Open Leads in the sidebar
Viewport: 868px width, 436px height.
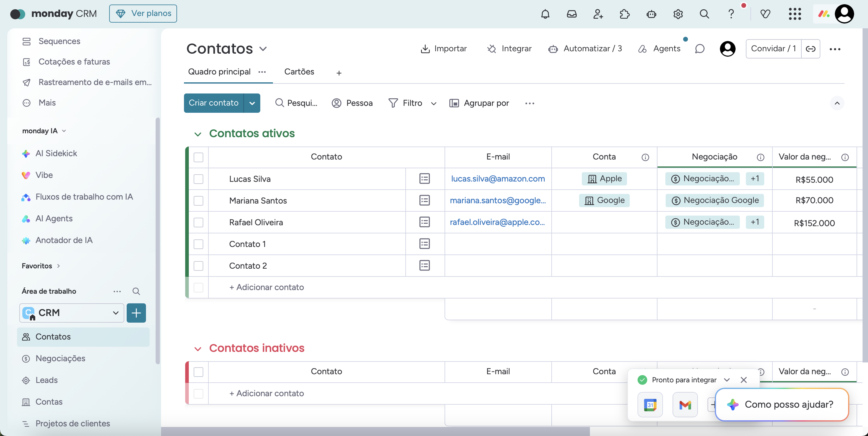tap(46, 380)
